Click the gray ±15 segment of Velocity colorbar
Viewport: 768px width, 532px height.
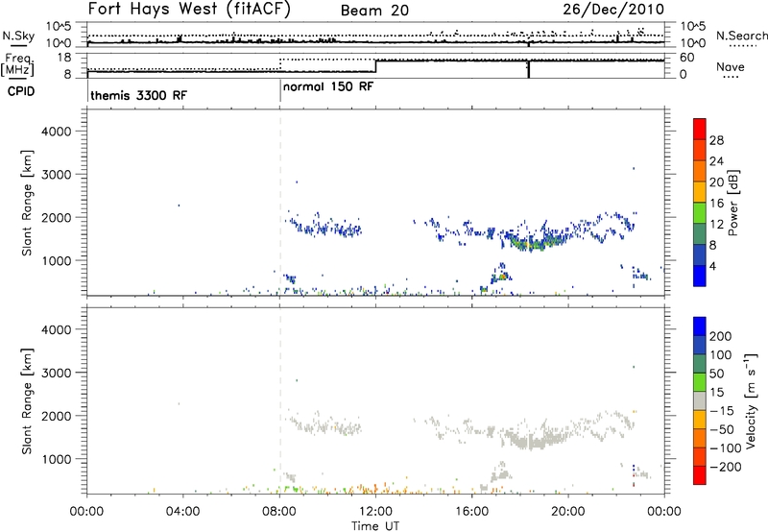pos(700,400)
